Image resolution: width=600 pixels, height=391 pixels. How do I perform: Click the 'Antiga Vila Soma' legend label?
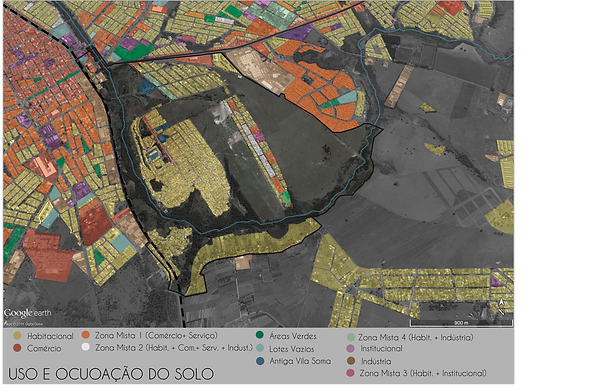300,361
